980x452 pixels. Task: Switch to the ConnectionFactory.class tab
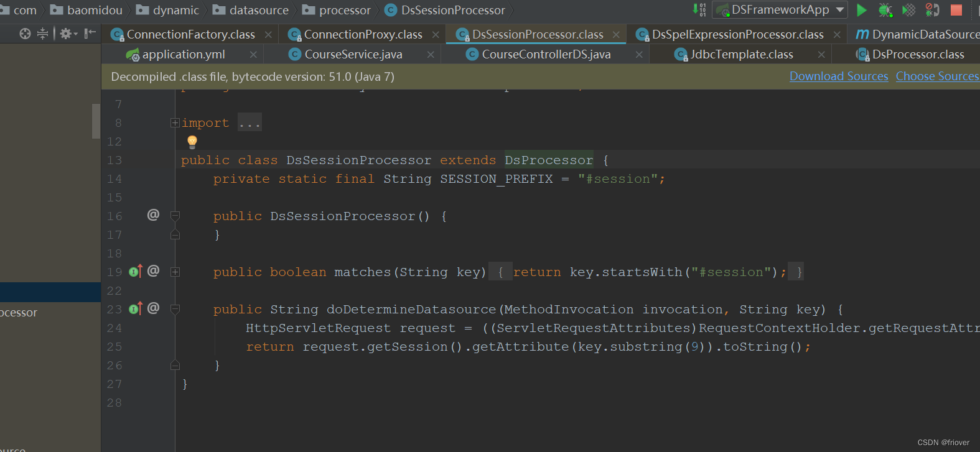190,35
